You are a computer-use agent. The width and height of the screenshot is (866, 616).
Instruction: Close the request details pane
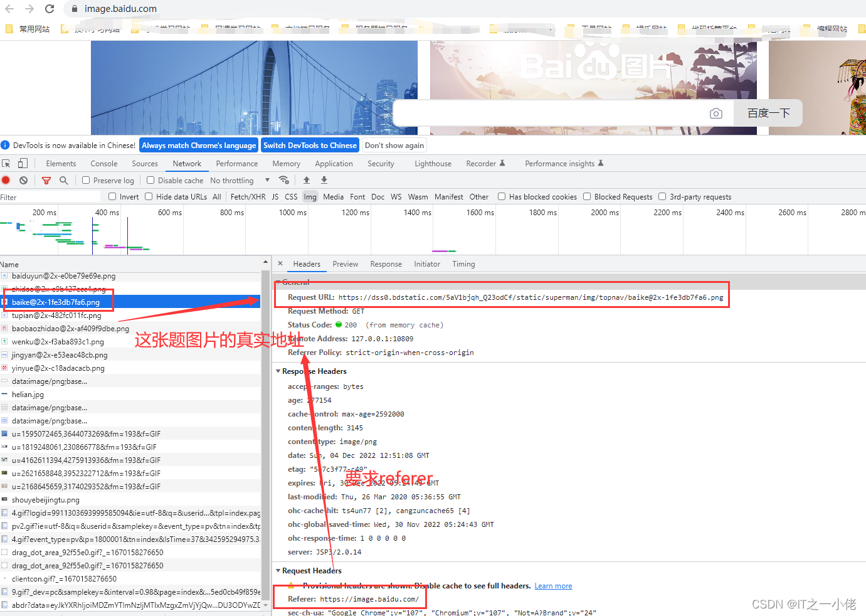pos(280,263)
